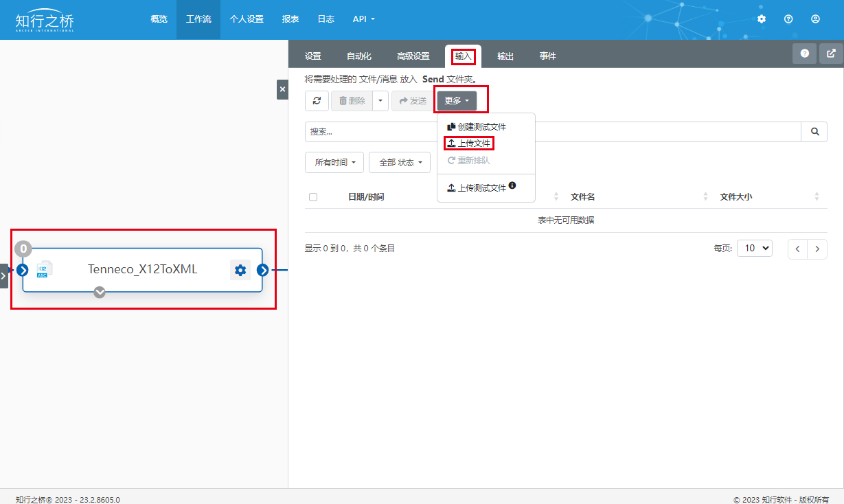Switch to the 输出 tab
This screenshot has width=844, height=504.
(505, 56)
